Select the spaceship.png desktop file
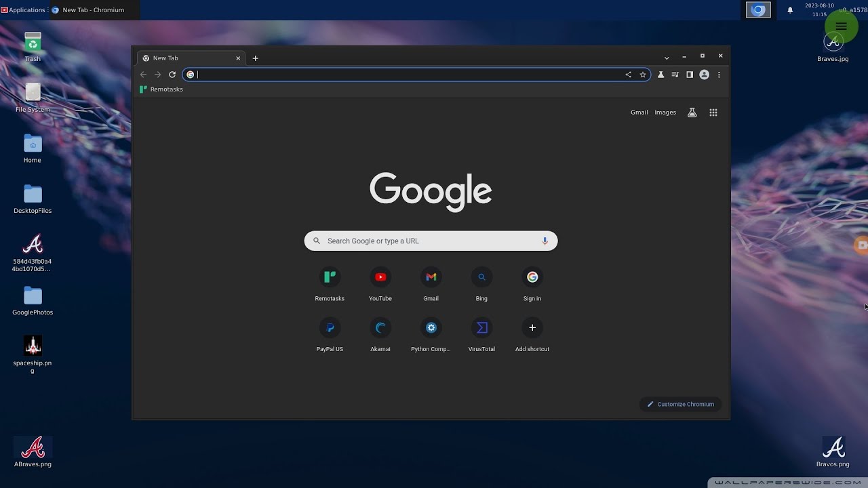 click(33, 354)
